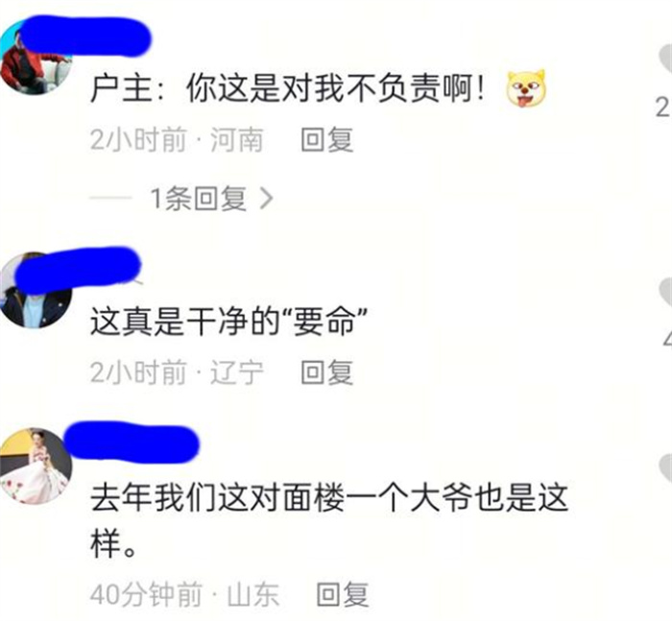
Task: Open the dark-jacket avatar of the 辽宁 commenter
Action: [35, 291]
